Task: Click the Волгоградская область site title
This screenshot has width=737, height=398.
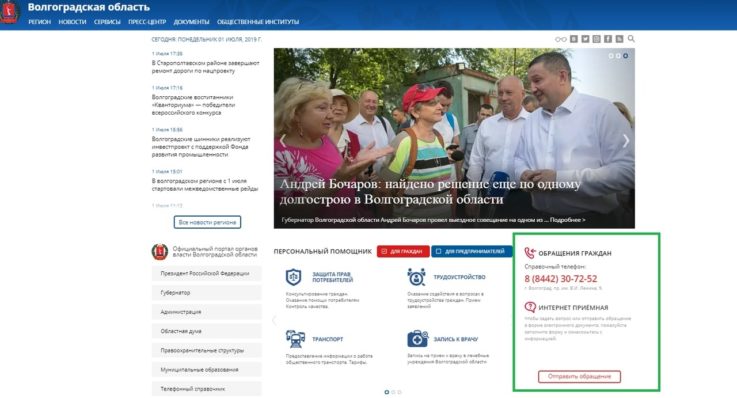Action: 89,7
